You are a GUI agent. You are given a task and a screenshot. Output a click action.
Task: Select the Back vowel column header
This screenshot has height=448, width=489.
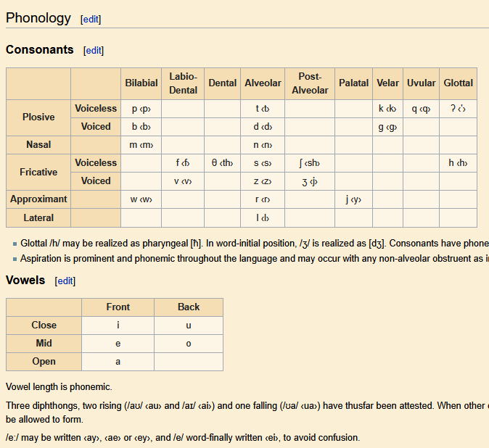189,307
